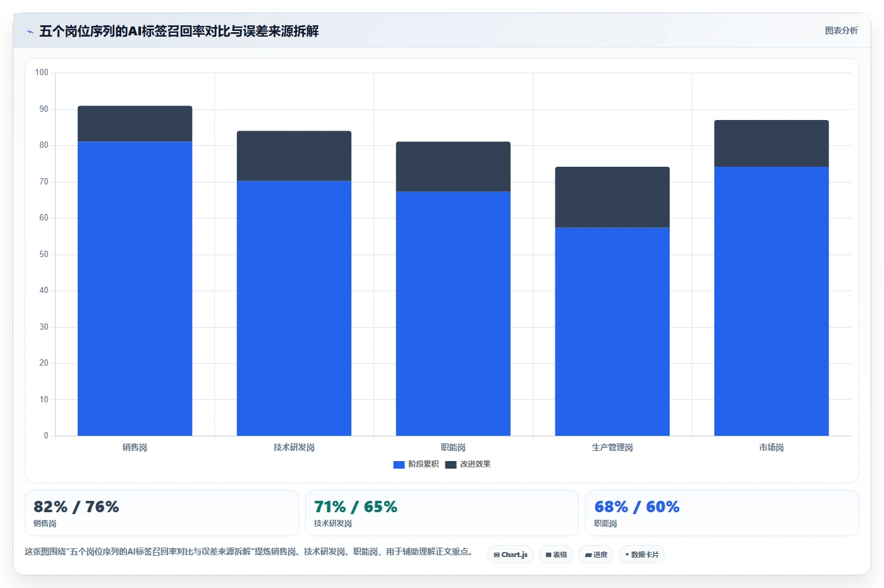Screen dimensions: 884x588
Task: Click the 改进效果 legend text
Action: (475, 464)
